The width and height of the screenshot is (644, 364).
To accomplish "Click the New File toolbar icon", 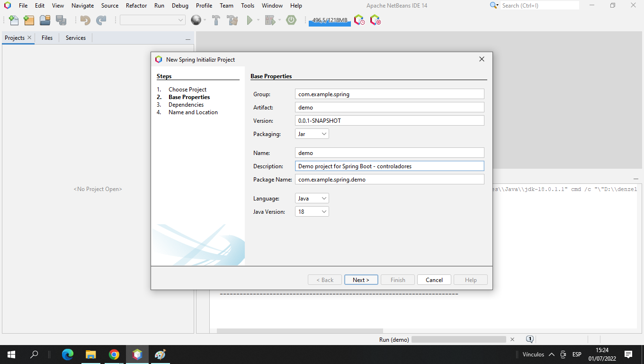I will pyautogui.click(x=14, y=20).
